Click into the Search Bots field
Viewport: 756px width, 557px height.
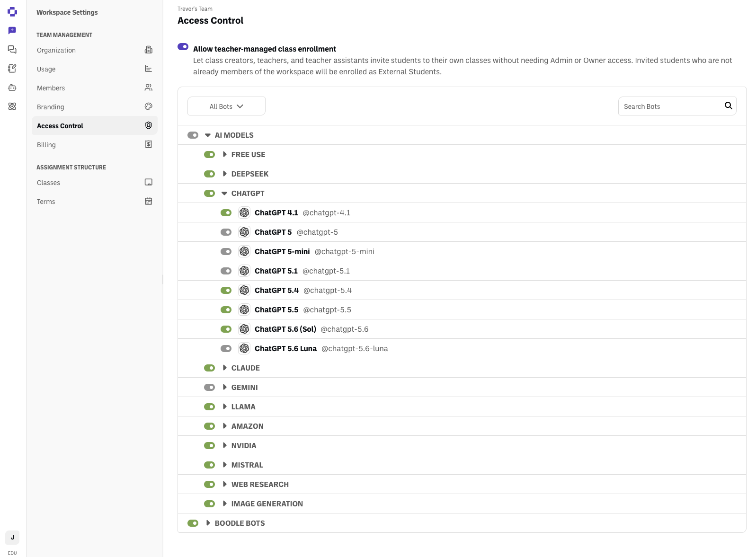pyautogui.click(x=677, y=106)
